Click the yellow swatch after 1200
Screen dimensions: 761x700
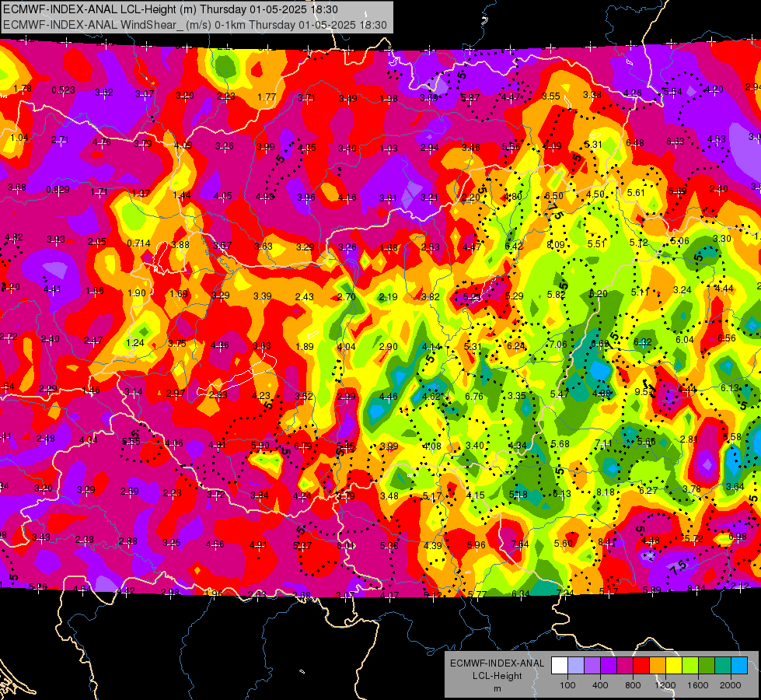(674, 666)
